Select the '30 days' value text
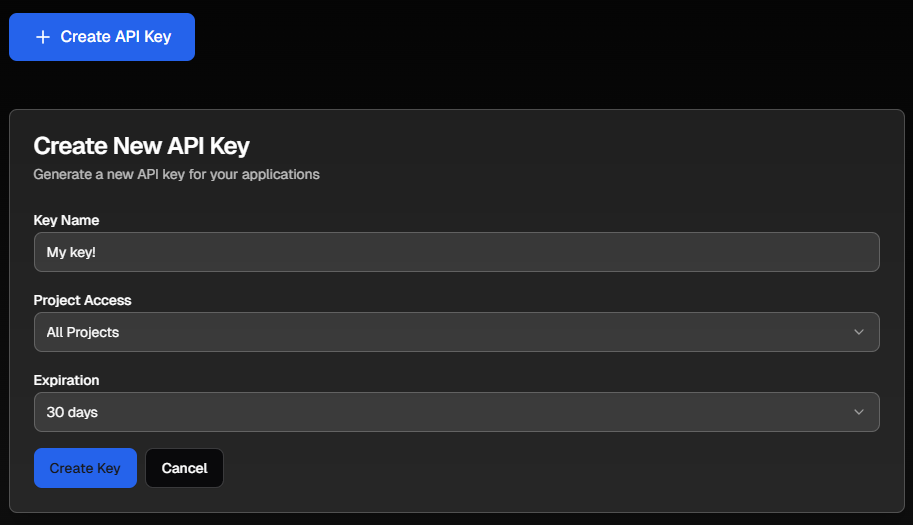Screen dimensions: 913x525 tap(72, 412)
